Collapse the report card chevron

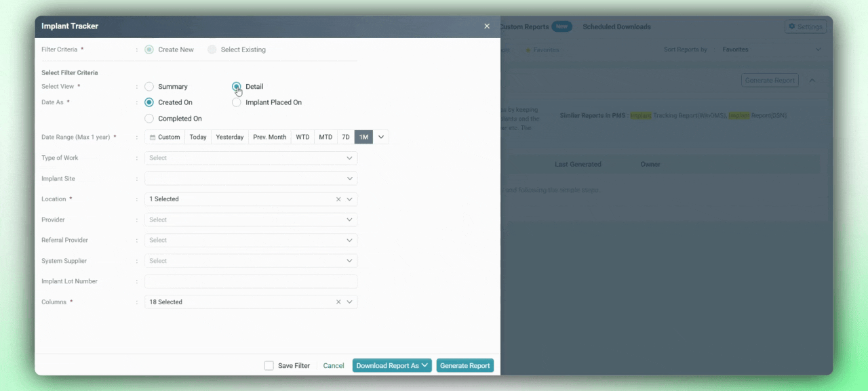[x=812, y=81]
